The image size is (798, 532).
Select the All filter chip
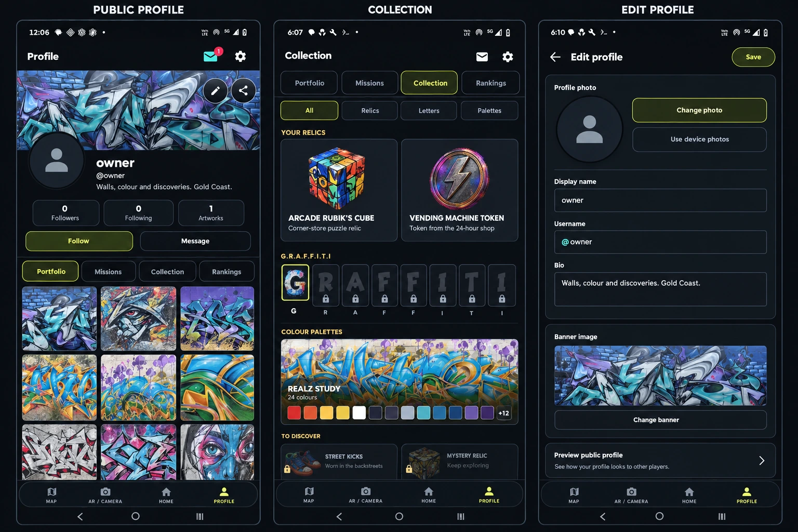click(309, 111)
